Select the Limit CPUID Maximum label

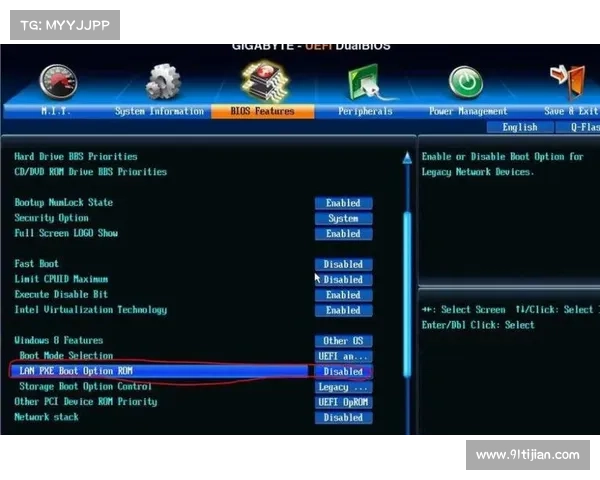(61, 279)
